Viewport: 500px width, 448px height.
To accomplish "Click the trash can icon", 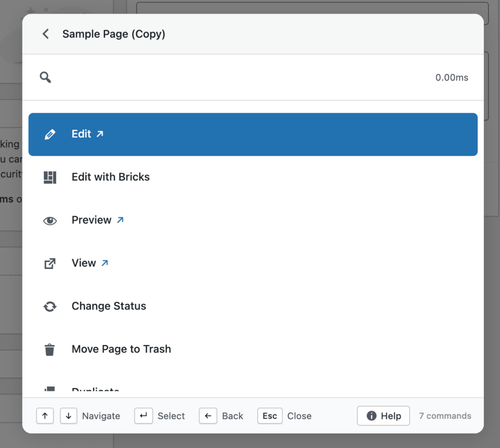I will pyautogui.click(x=50, y=349).
